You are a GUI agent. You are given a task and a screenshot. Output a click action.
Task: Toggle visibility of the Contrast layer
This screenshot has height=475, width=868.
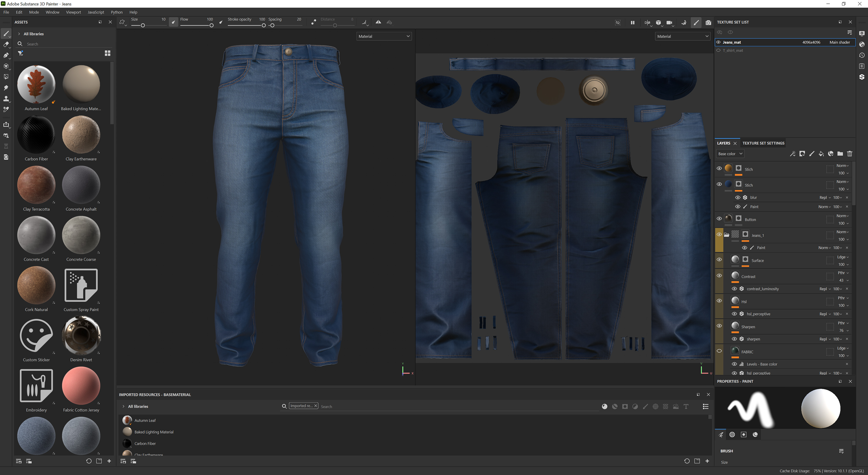pyautogui.click(x=719, y=276)
